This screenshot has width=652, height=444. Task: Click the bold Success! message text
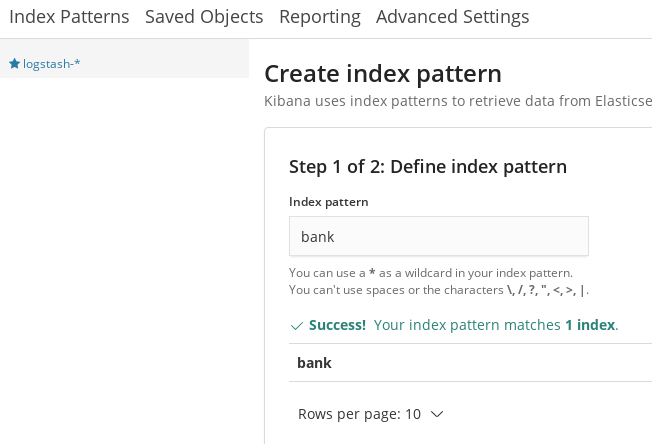coord(337,325)
